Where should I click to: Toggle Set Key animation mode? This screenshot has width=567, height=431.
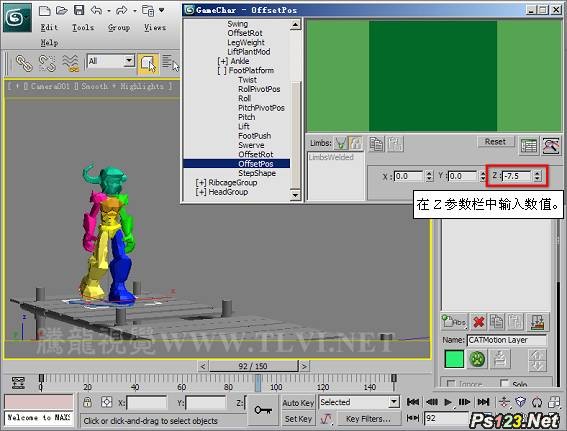298,419
